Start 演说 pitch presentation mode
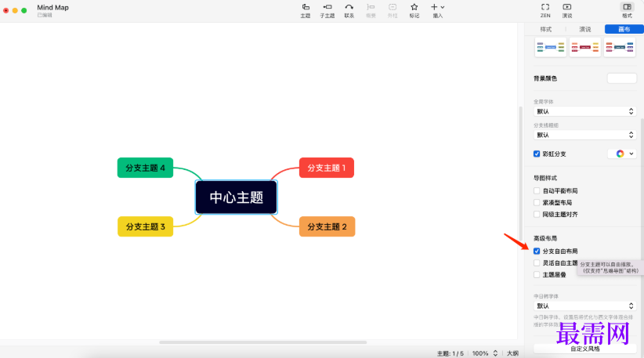Viewport: 644px width, 358px height. tap(567, 7)
